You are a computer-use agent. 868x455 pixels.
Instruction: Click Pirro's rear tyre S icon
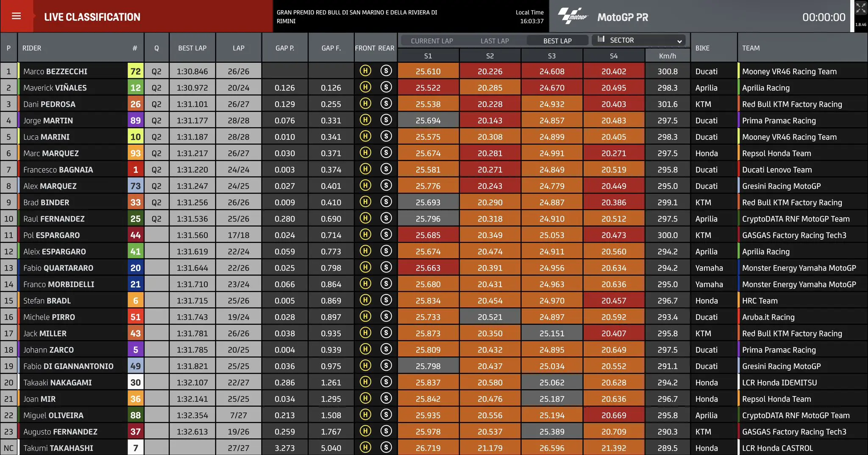tap(386, 316)
